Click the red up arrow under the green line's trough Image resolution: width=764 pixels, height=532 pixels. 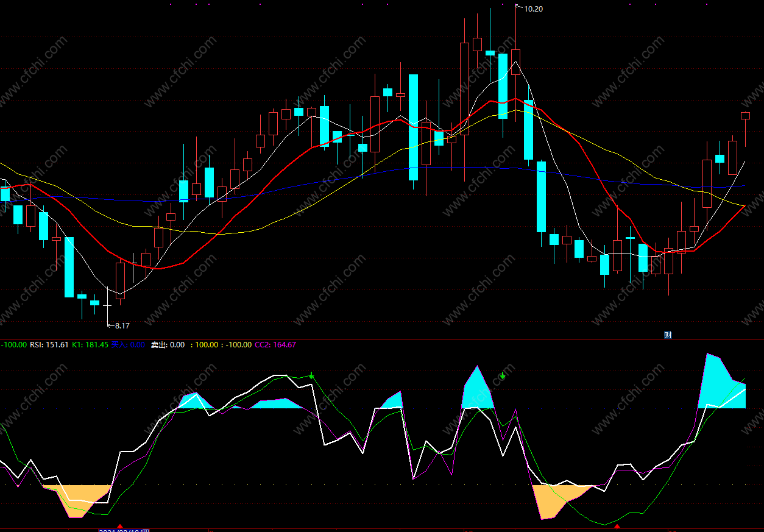click(617, 526)
